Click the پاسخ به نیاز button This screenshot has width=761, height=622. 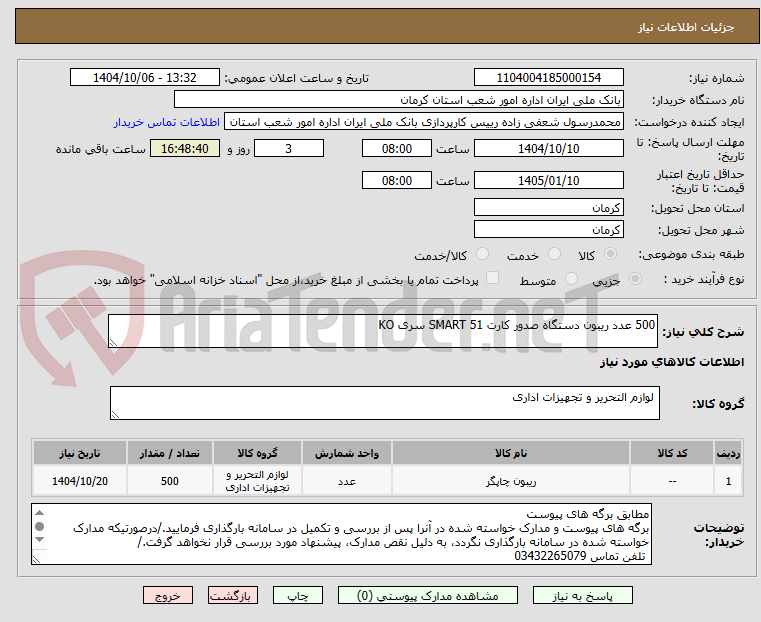[582, 595]
